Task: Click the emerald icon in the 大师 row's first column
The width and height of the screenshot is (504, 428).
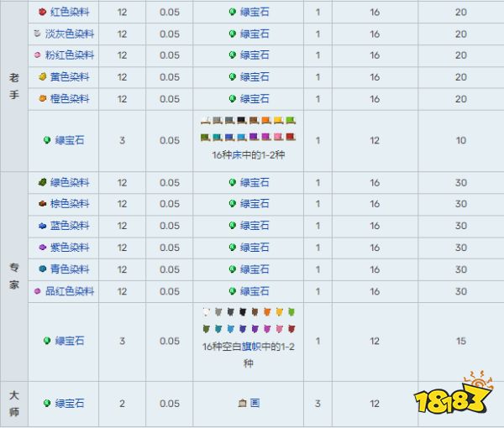Action: click(x=48, y=404)
